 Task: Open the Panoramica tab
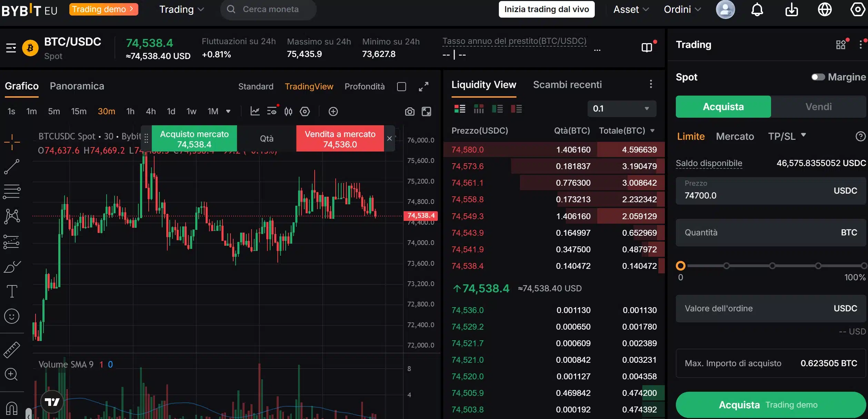pyautogui.click(x=77, y=86)
